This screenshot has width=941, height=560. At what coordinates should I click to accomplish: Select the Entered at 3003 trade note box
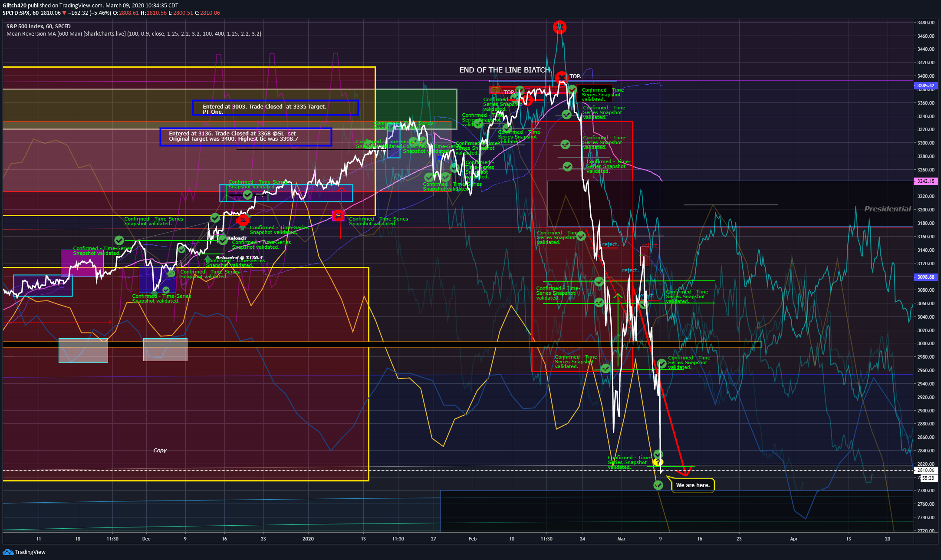(x=276, y=108)
